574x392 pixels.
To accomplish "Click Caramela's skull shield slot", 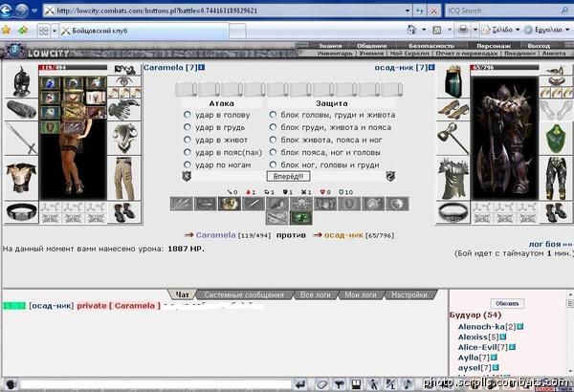I will click(x=124, y=139).
